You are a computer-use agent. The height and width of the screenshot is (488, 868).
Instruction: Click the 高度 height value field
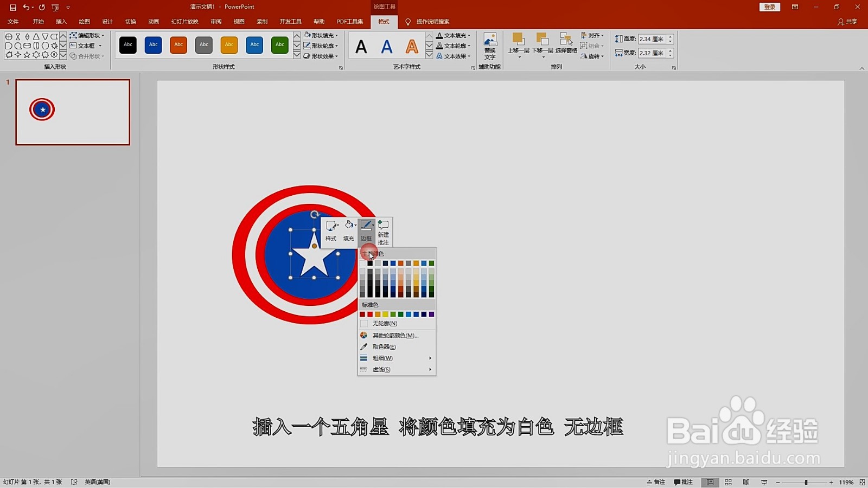tap(653, 39)
